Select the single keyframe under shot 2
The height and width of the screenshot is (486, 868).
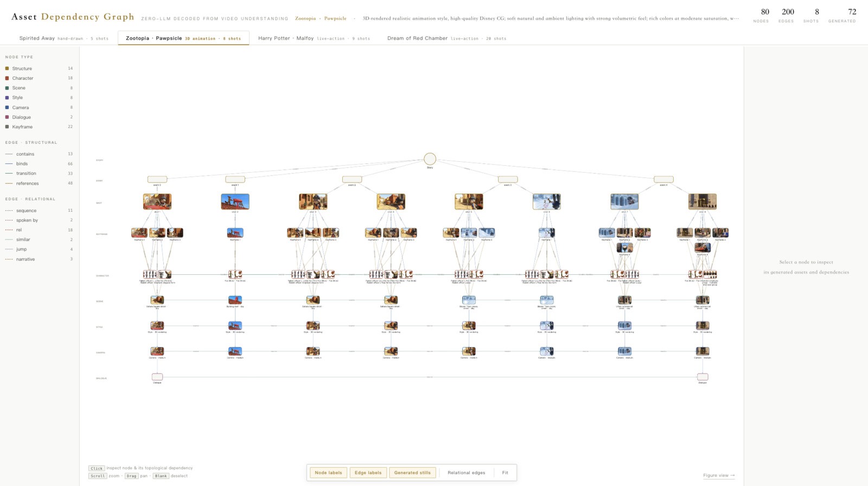[235, 233]
